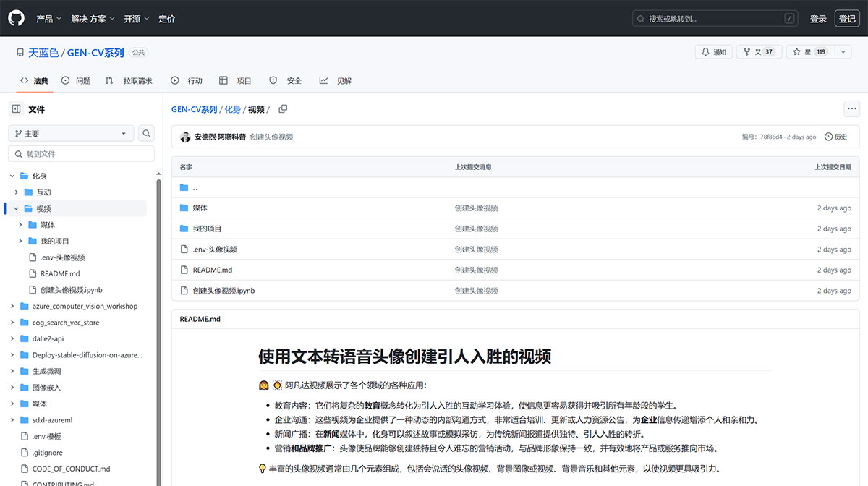Click 安德烈·阿斯科普's avatar
868x486 pixels.
[186, 136]
